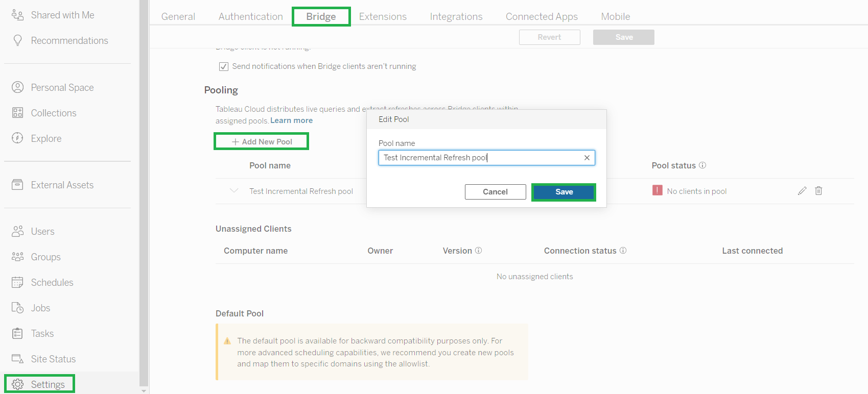Image resolution: width=868 pixels, height=394 pixels.
Task: Cancel the Edit Pool dialog
Action: (495, 192)
